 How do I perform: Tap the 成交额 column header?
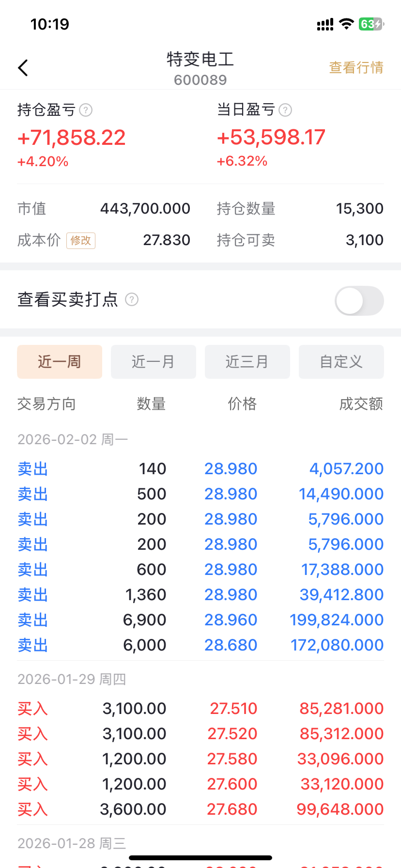(x=361, y=403)
